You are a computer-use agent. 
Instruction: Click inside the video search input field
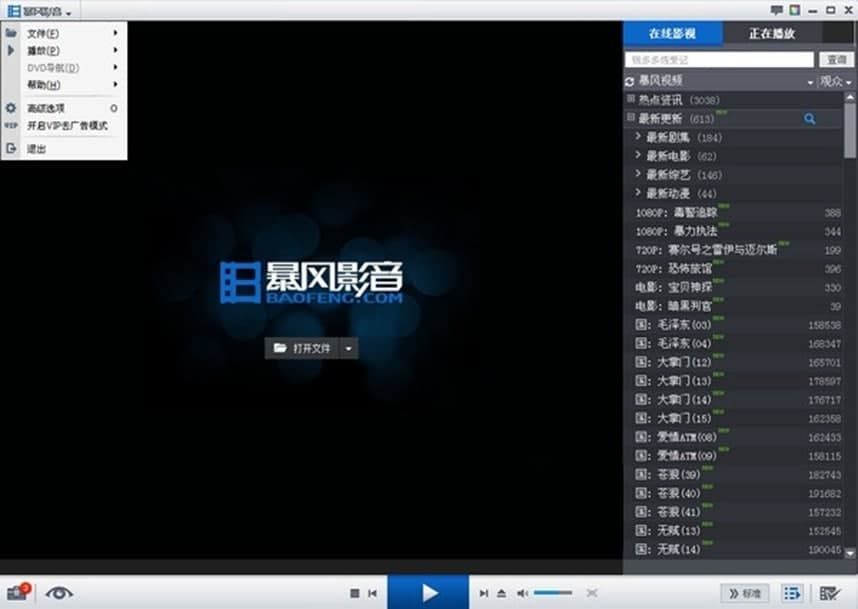715,58
